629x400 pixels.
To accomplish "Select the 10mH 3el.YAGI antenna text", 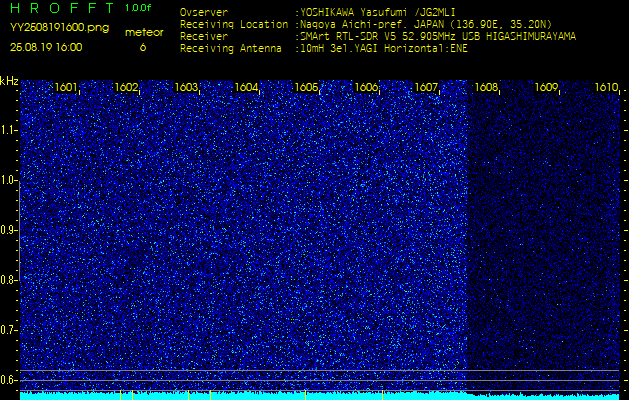I will click(384, 49).
